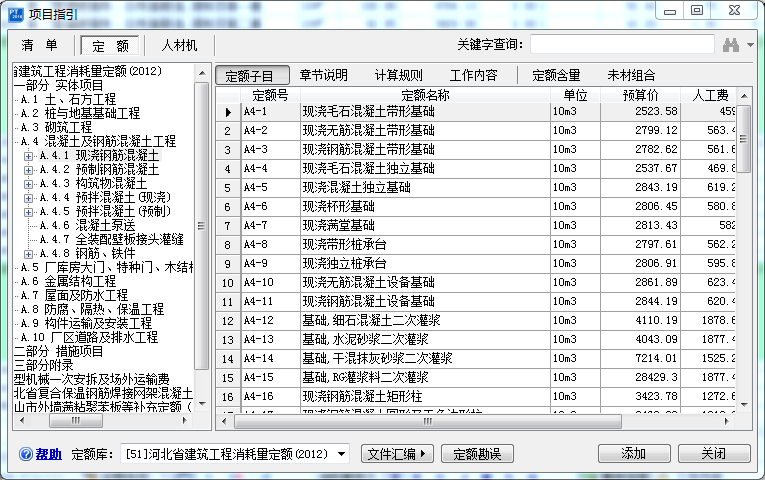Viewport: 765px width, 480px height.
Task: Select row A4-5 现浇混凝土独立基础
Action: click(x=476, y=188)
